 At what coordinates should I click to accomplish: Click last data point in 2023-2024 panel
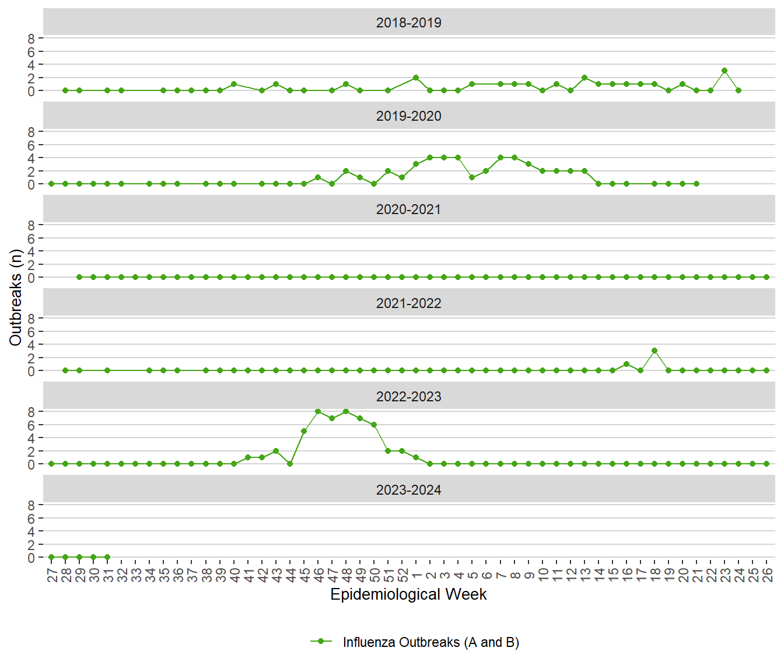coord(107,557)
